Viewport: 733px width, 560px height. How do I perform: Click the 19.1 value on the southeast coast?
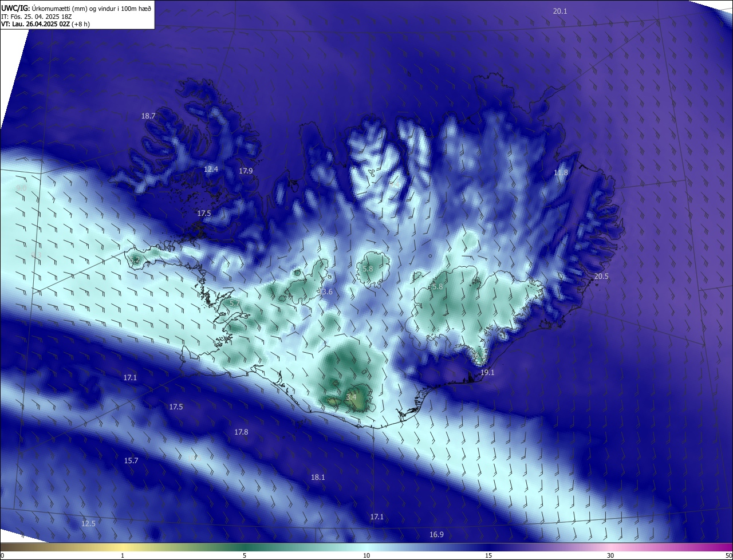pos(487,372)
